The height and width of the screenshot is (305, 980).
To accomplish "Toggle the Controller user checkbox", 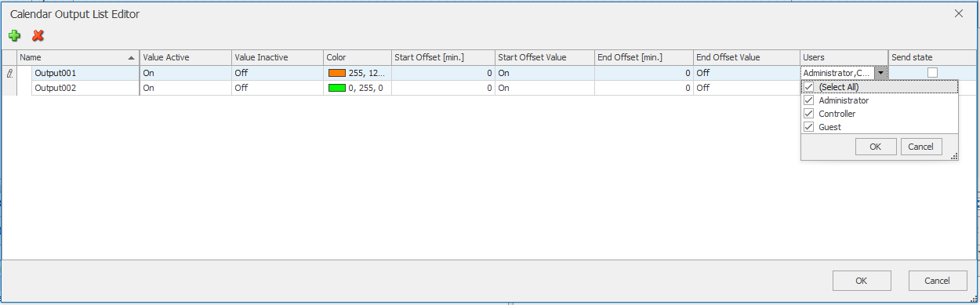I will pos(809,114).
